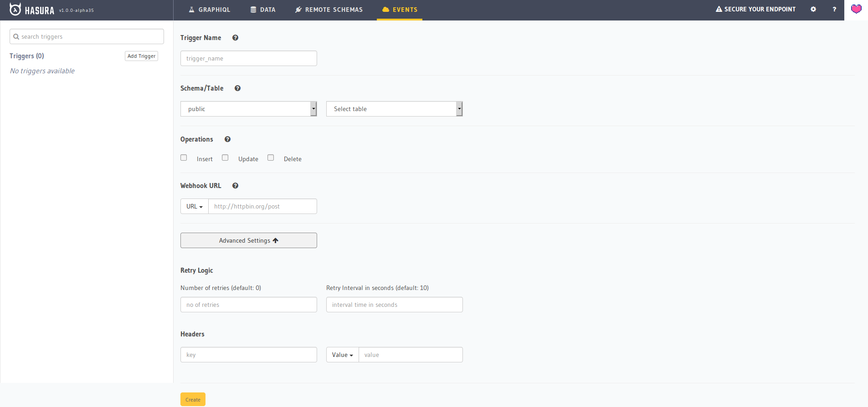Image resolution: width=868 pixels, height=407 pixels.
Task: Click search magnifier icon in triggers box
Action: 16,37
